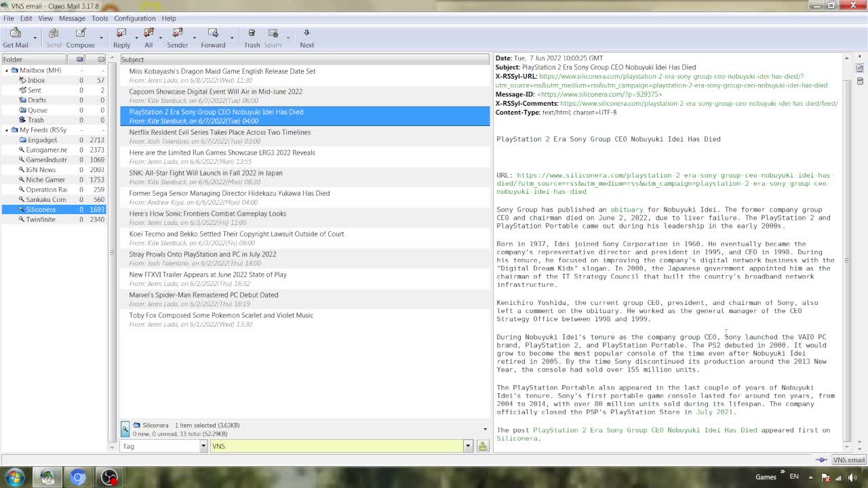Click the clear-search broom icon
The image size is (868, 488).
(x=483, y=446)
